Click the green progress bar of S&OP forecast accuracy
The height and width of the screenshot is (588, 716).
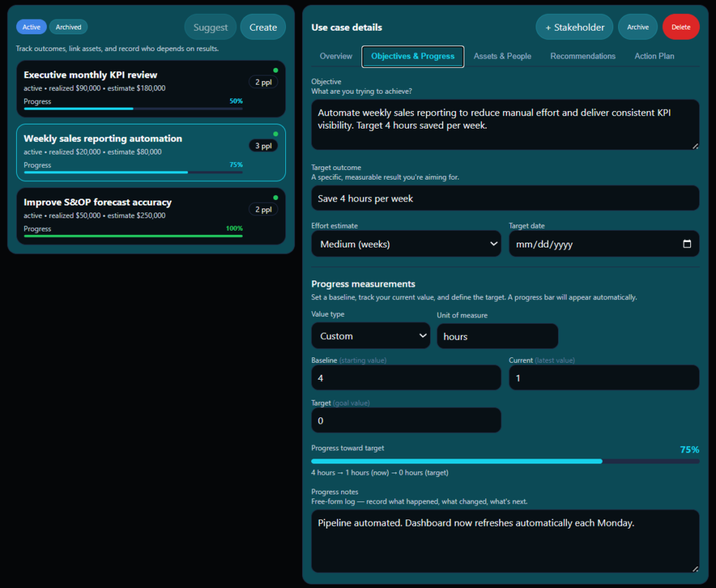tap(133, 236)
